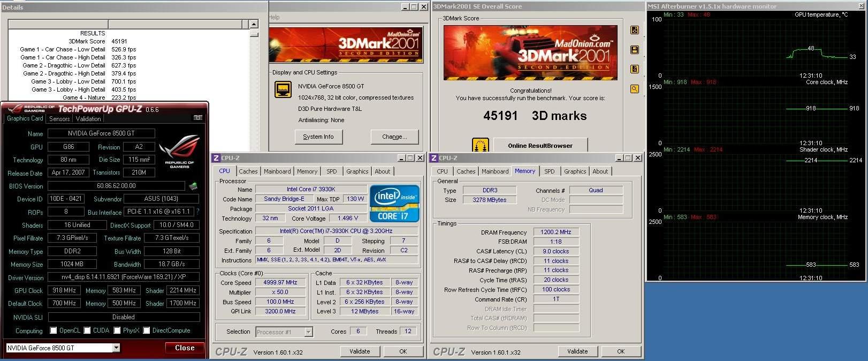Click the Intel Core i7 inside logo
868x361 pixels.
[x=394, y=204]
